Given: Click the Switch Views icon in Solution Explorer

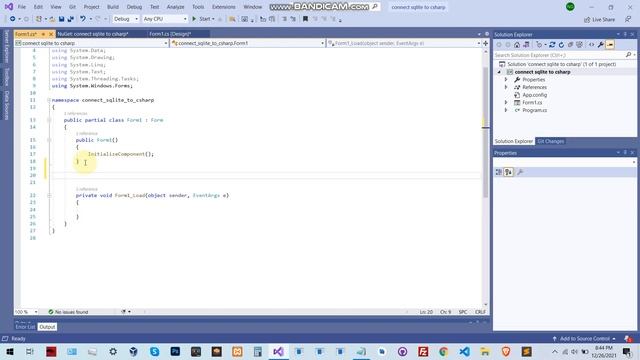Looking at the screenshot, I should click(526, 45).
